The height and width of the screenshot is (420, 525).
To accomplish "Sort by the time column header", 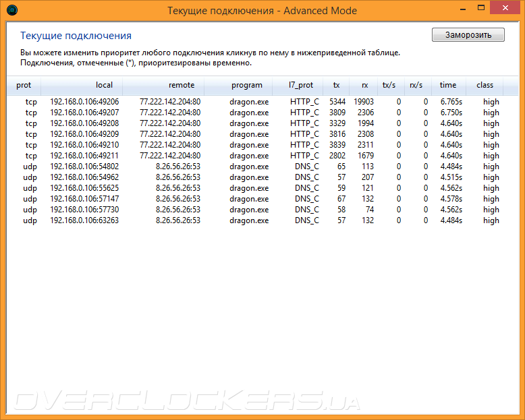I will click(449, 85).
